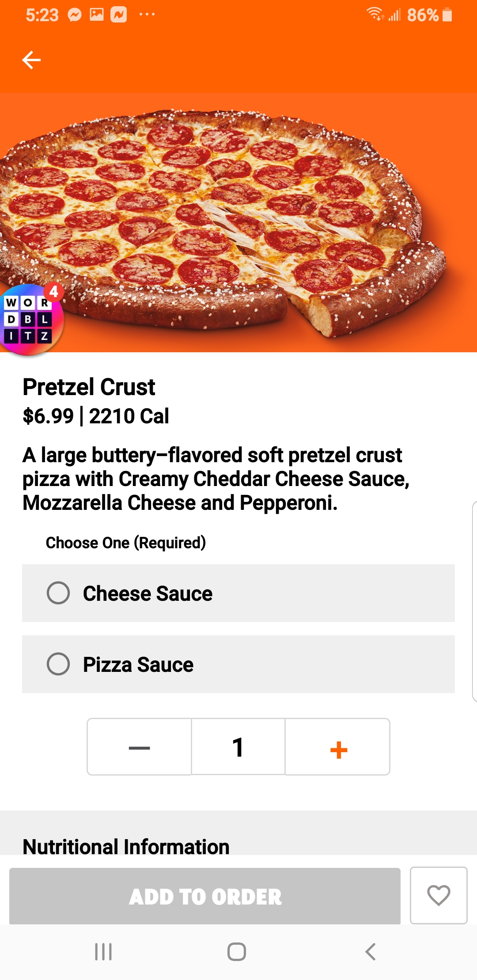Expand the Nutritional Information section
The width and height of the screenshot is (477, 980).
(126, 846)
